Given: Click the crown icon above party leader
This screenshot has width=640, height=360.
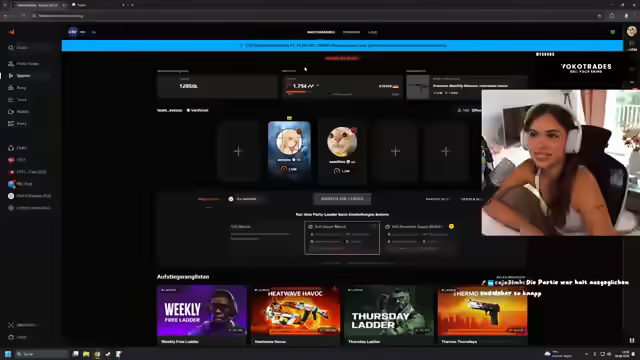Looking at the screenshot, I should [x=289, y=118].
